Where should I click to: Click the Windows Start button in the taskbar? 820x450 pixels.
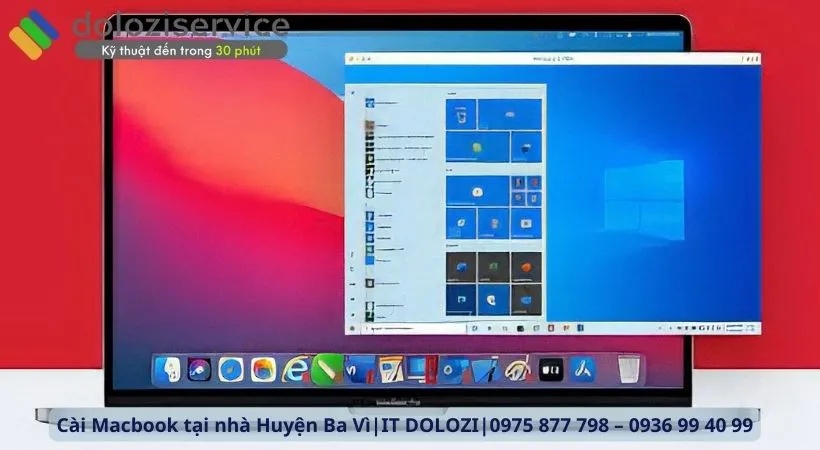tap(352, 329)
